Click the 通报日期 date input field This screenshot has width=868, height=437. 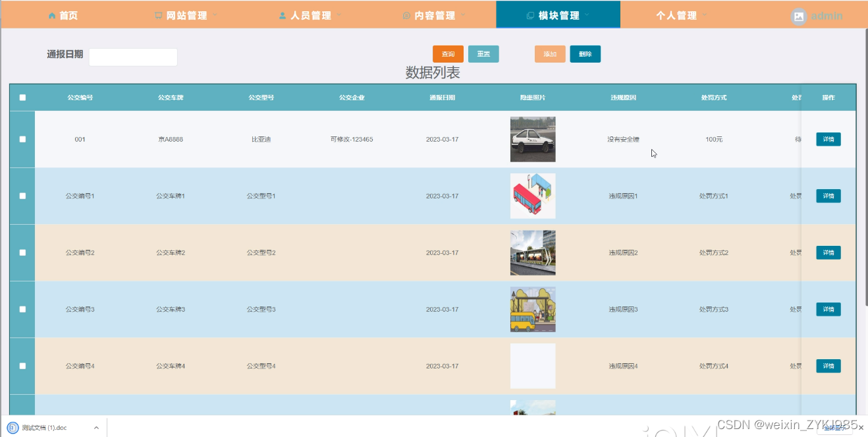tap(133, 57)
